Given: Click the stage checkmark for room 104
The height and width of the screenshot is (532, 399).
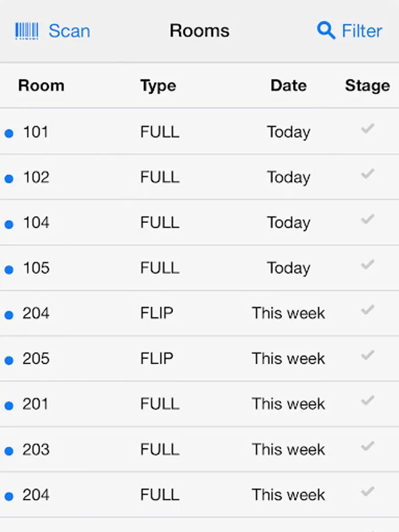Looking at the screenshot, I should [368, 219].
